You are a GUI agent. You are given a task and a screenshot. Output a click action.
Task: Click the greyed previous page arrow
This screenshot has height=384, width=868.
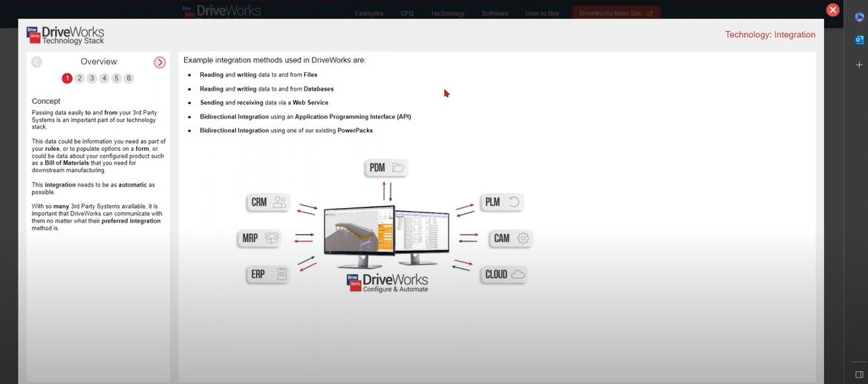pos(37,62)
